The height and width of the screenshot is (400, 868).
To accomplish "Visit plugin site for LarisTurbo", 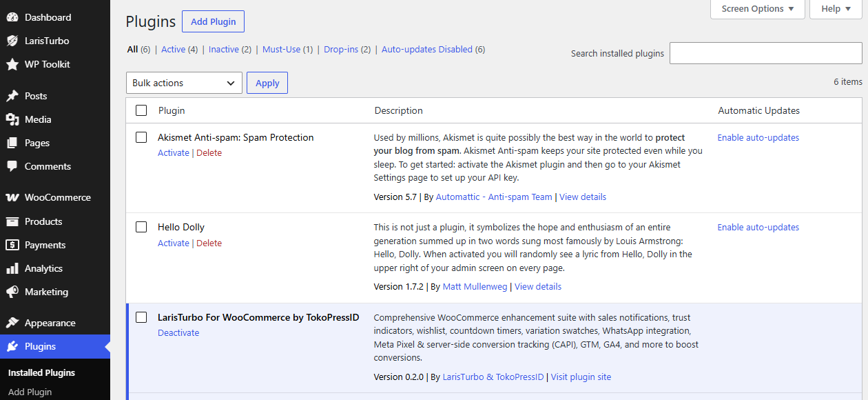I will 581,377.
